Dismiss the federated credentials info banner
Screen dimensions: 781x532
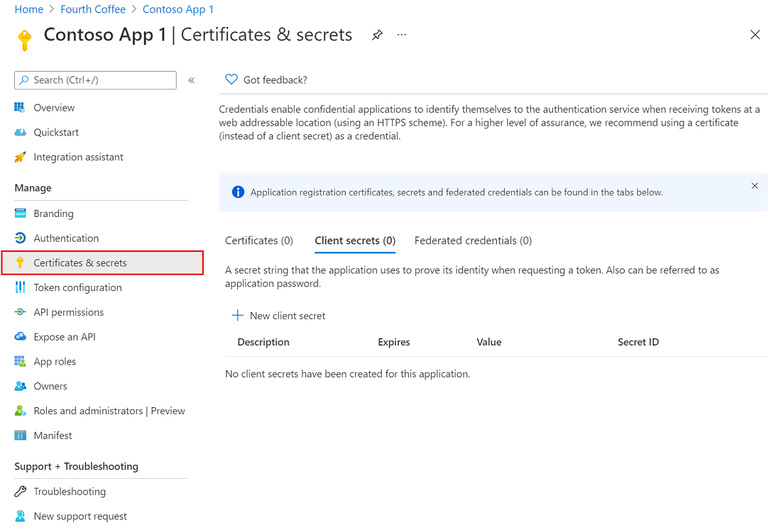[754, 186]
